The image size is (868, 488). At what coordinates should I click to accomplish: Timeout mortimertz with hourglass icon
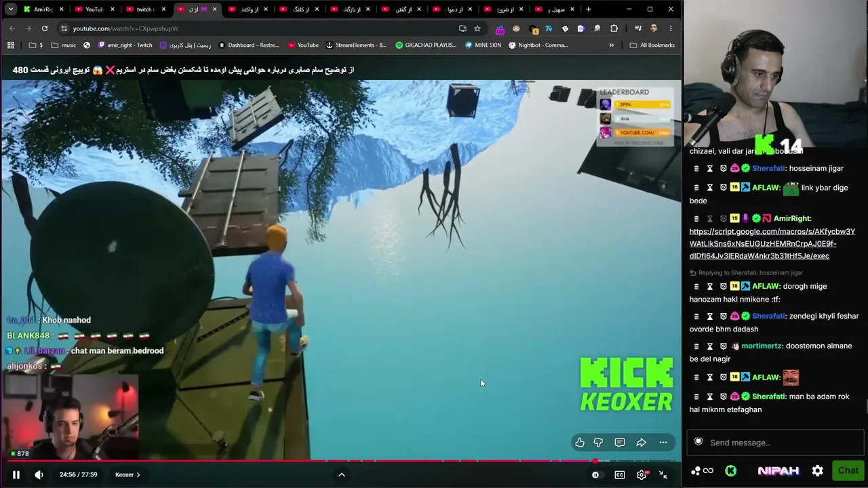710,346
